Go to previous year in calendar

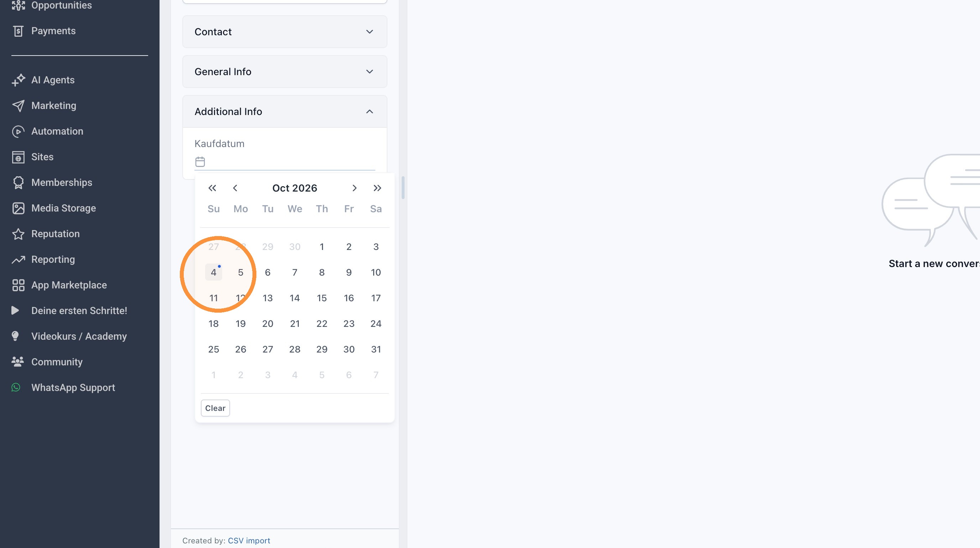coord(212,188)
